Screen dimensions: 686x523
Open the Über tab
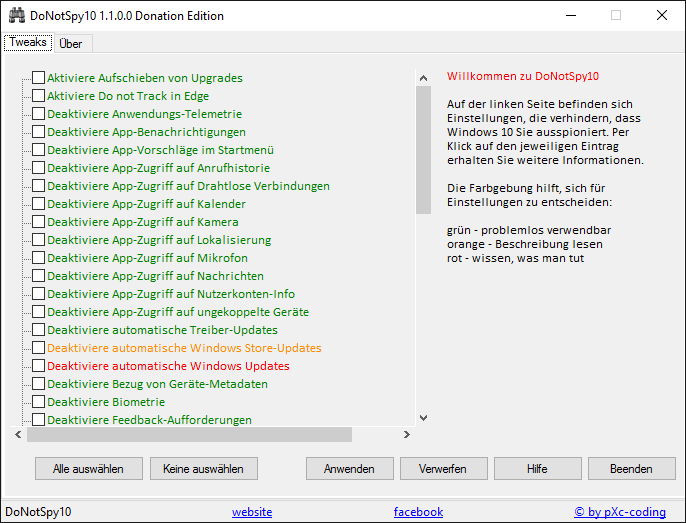click(x=70, y=44)
